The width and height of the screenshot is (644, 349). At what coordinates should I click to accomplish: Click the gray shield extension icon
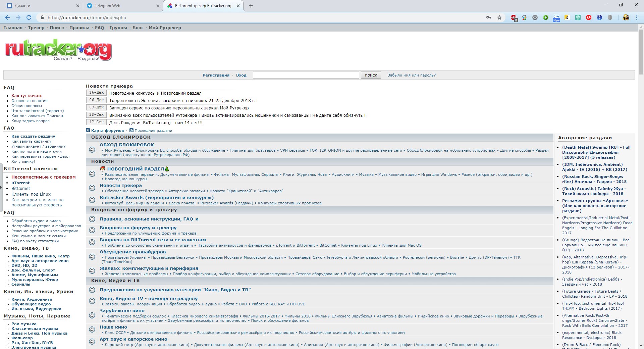(610, 17)
